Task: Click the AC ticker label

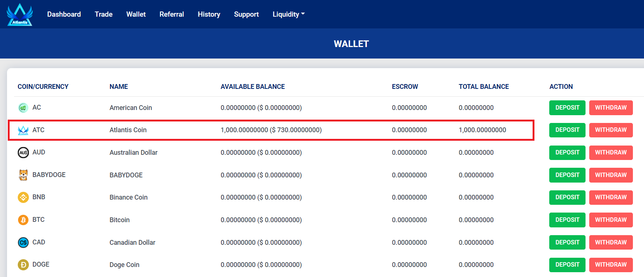Action: (x=37, y=107)
